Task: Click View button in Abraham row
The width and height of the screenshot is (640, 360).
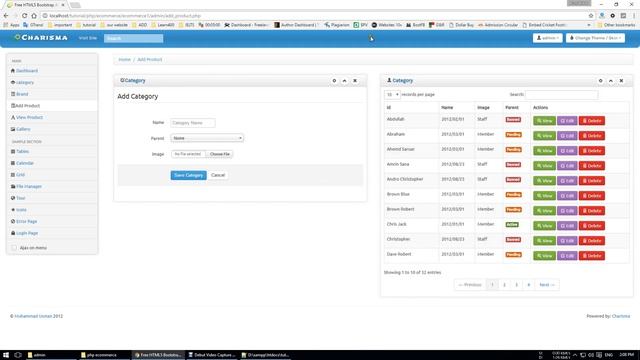Action: tap(544, 136)
